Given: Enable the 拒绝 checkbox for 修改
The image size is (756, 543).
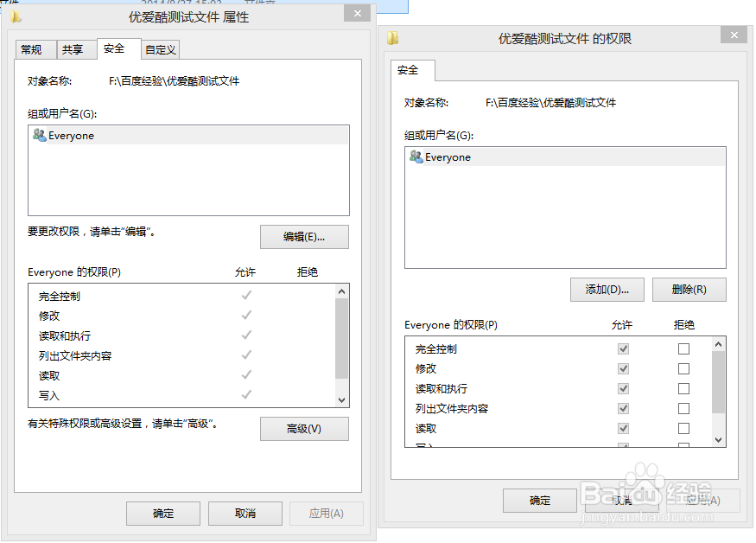Looking at the screenshot, I should pos(684,368).
